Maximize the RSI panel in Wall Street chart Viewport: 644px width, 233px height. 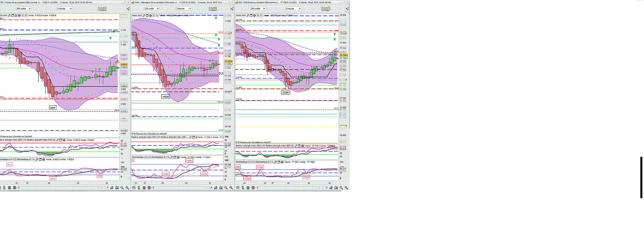pos(299,146)
